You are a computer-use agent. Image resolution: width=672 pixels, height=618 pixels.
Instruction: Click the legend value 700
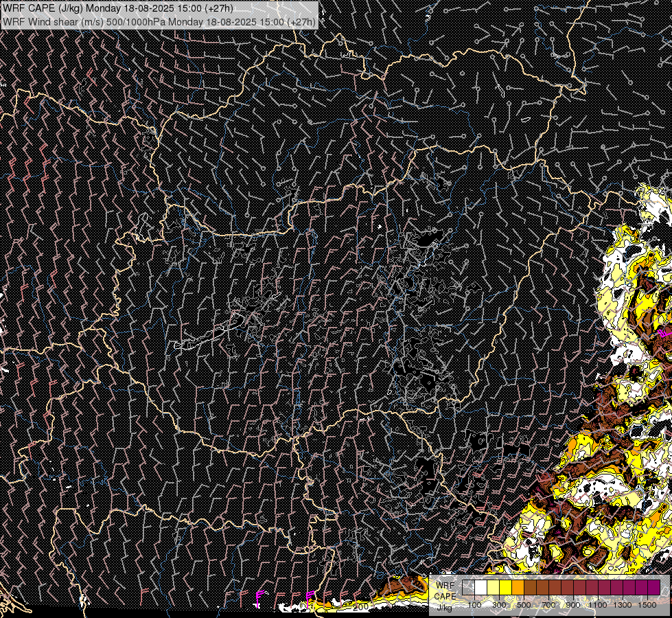[548, 605]
